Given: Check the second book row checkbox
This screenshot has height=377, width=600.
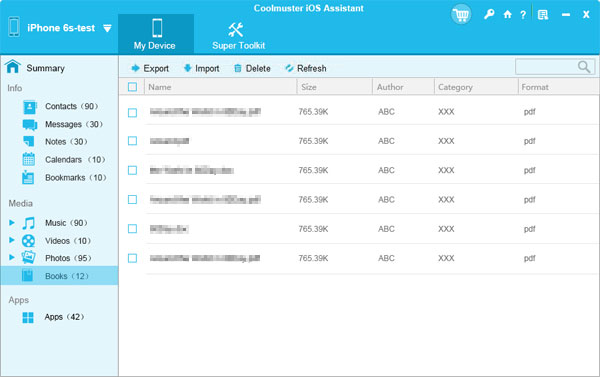Looking at the screenshot, I should coord(132,141).
